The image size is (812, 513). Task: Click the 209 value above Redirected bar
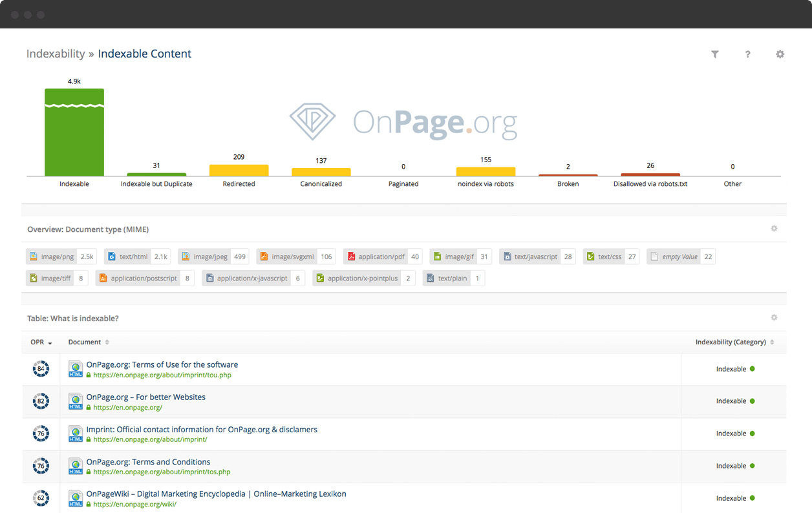239,157
